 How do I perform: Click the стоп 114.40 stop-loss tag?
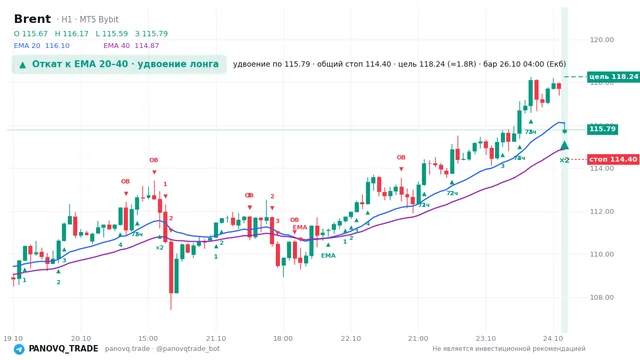pos(613,160)
